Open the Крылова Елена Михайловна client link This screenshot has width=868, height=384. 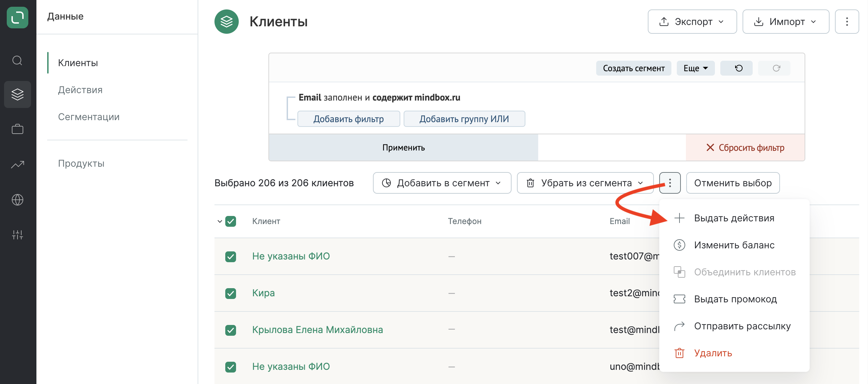coord(318,330)
